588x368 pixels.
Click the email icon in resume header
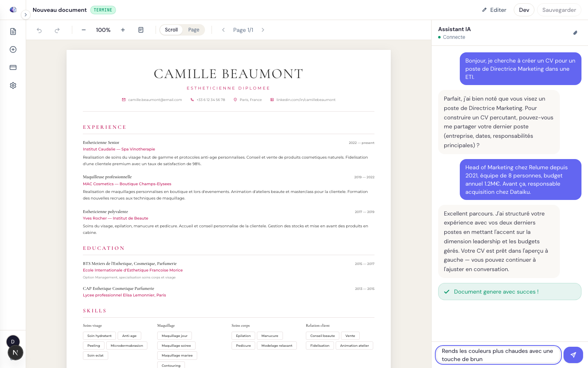tap(124, 100)
